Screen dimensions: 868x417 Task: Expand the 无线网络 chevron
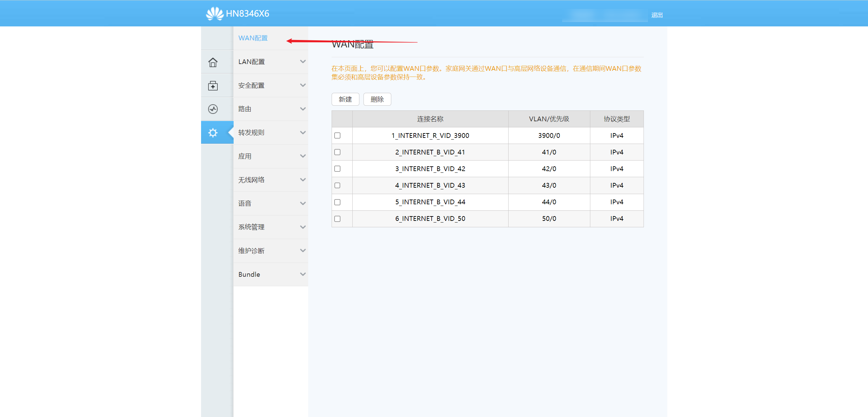303,180
